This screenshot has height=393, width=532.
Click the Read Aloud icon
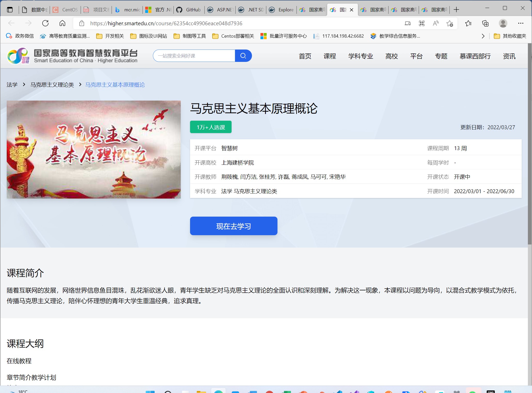tap(436, 23)
